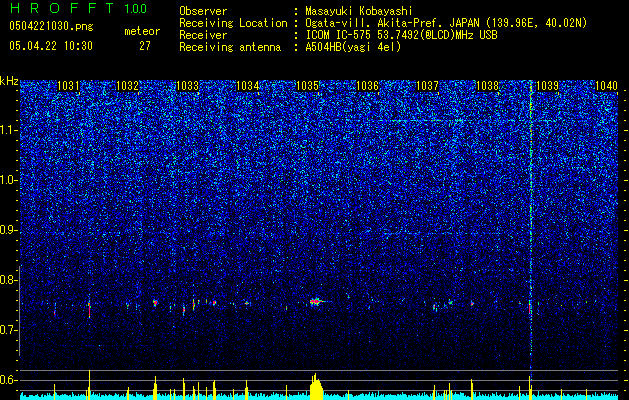629x400 pixels.
Task: Click the Observer label
Action: 203,11
